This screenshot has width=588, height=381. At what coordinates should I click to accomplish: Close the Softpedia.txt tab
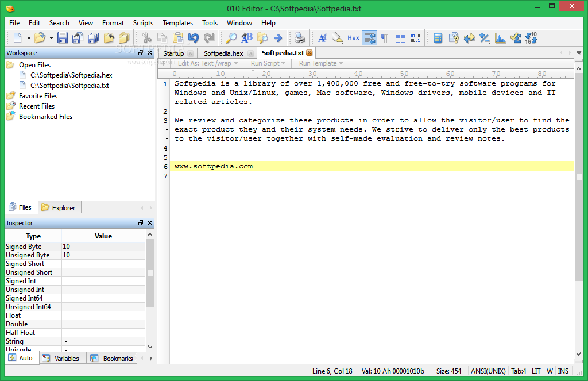pyautogui.click(x=310, y=53)
